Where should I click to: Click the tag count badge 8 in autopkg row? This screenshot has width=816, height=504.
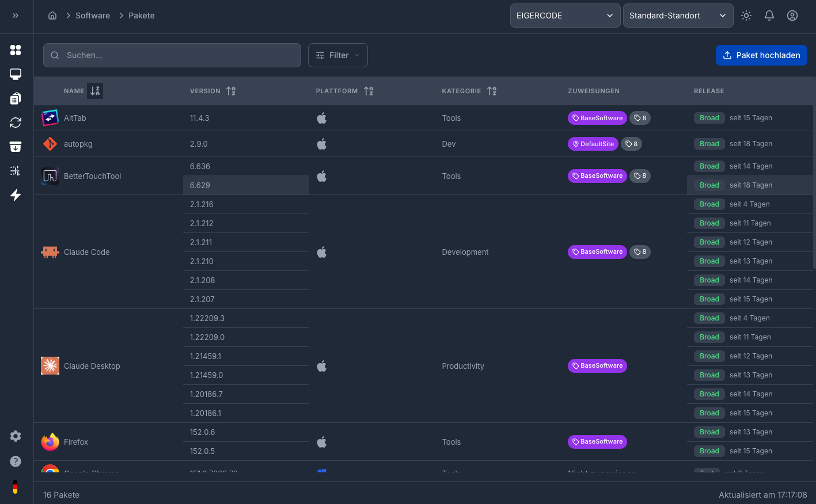tap(631, 144)
